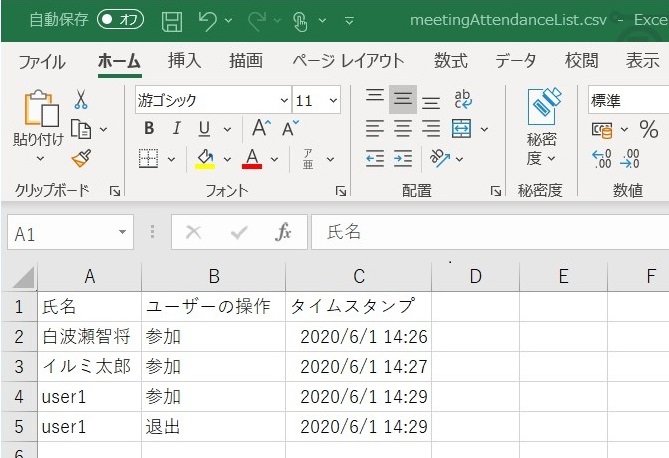Toggle Bold formatting
This screenshot has width=669, height=458.
point(149,128)
